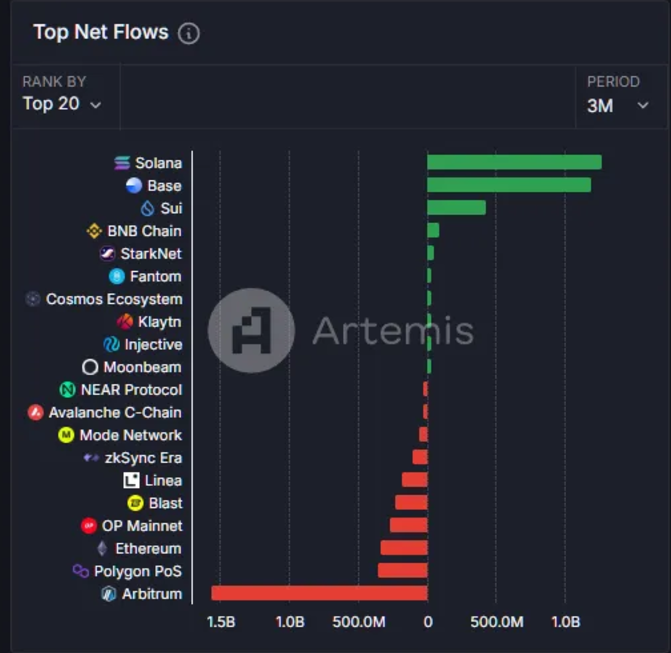Image resolution: width=671 pixels, height=653 pixels.
Task: Click the Arbitrum logo icon
Action: 109,594
